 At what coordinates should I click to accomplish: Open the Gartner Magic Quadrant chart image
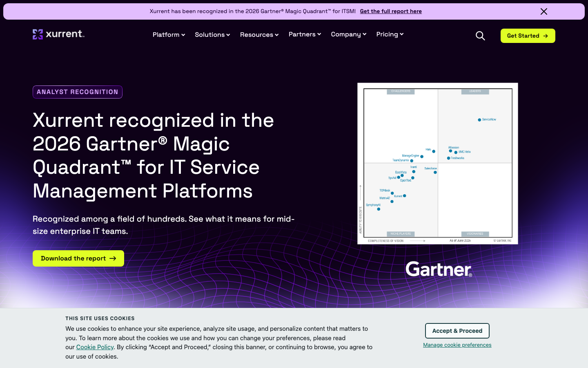coord(438,164)
